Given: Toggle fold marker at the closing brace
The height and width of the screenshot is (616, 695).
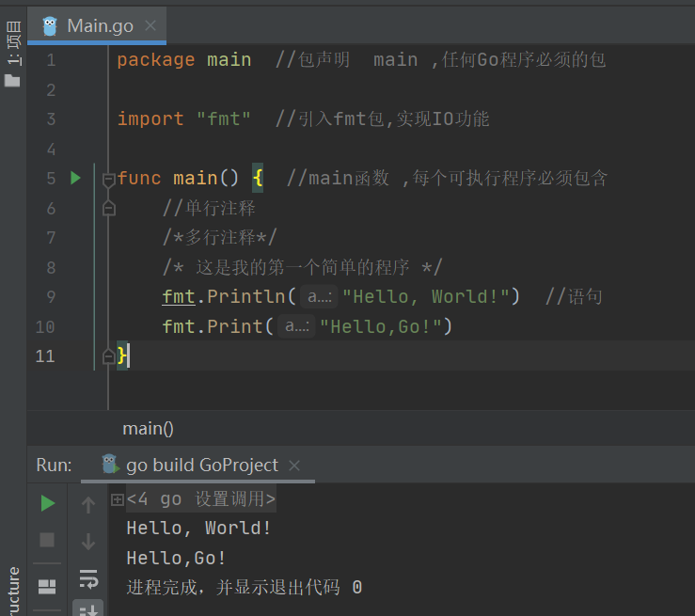Looking at the screenshot, I should click(x=108, y=355).
